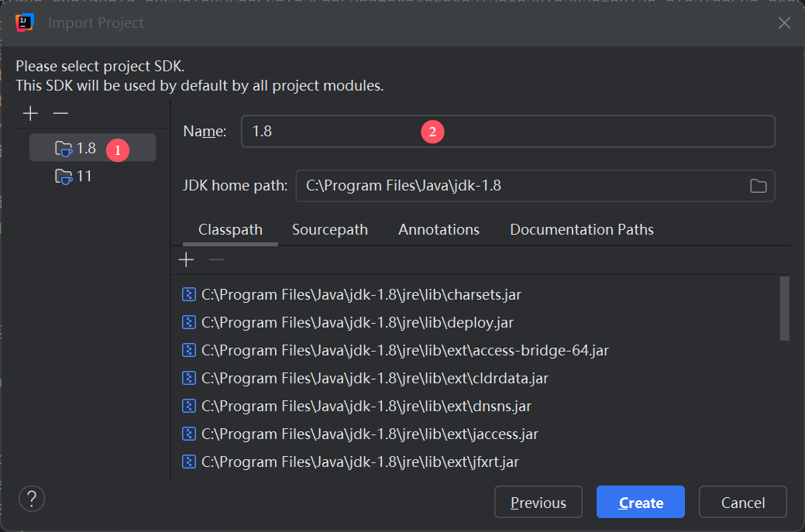The width and height of the screenshot is (805, 532).
Task: Click the IntelliJ IDEA logo icon
Action: [24, 22]
